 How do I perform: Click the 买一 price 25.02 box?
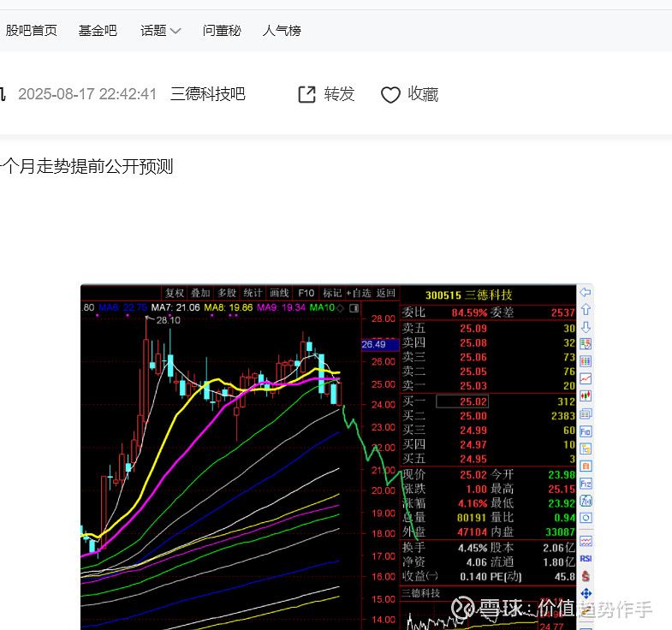tap(462, 401)
